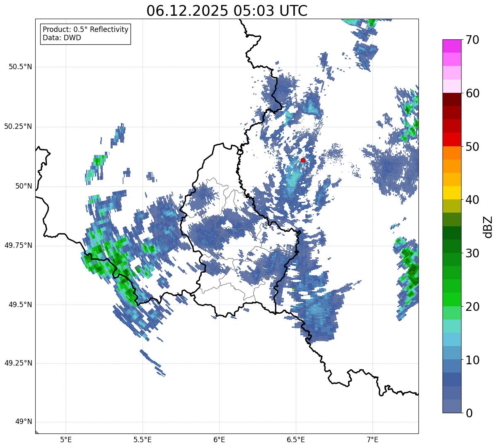Click the dark maroon colorbar swatch below 60
The image size is (498, 448).
pyautogui.click(x=452, y=99)
